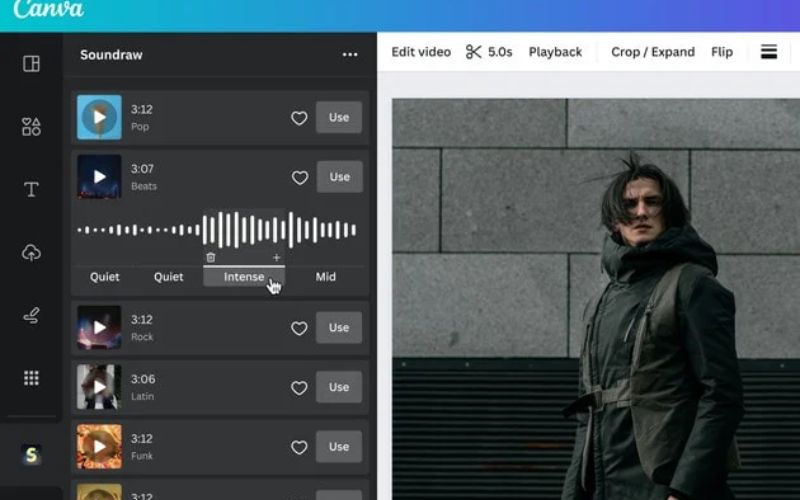The height and width of the screenshot is (500, 800).
Task: Play the Funk track thumbnail
Action: click(99, 446)
